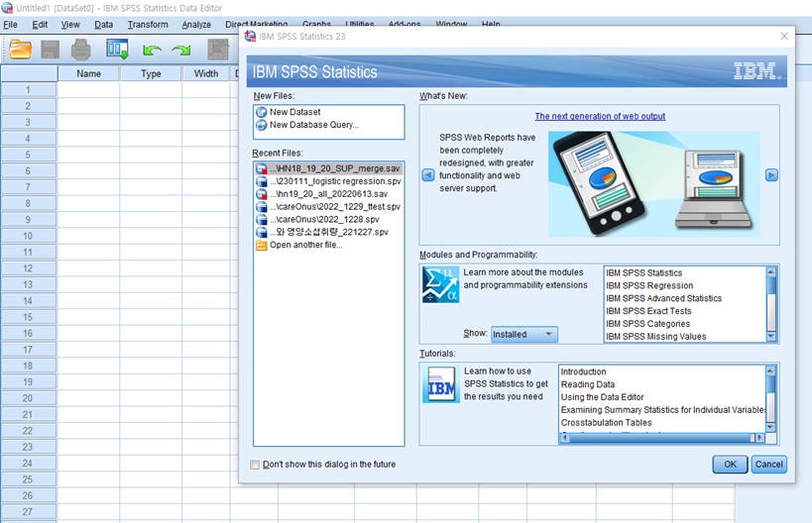Click Name column header in Data Editor
Image resolution: width=812 pixels, height=523 pixels.
[88, 73]
